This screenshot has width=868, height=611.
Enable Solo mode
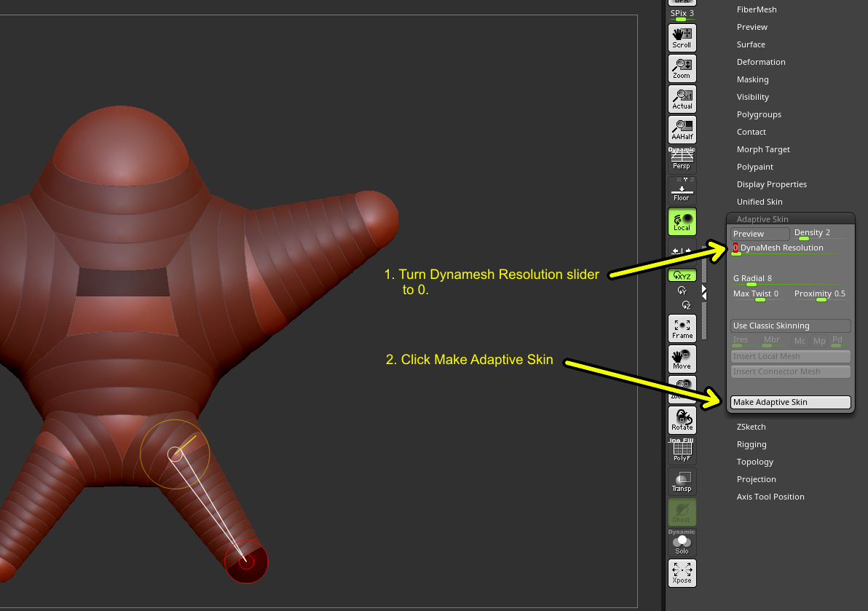(x=682, y=543)
